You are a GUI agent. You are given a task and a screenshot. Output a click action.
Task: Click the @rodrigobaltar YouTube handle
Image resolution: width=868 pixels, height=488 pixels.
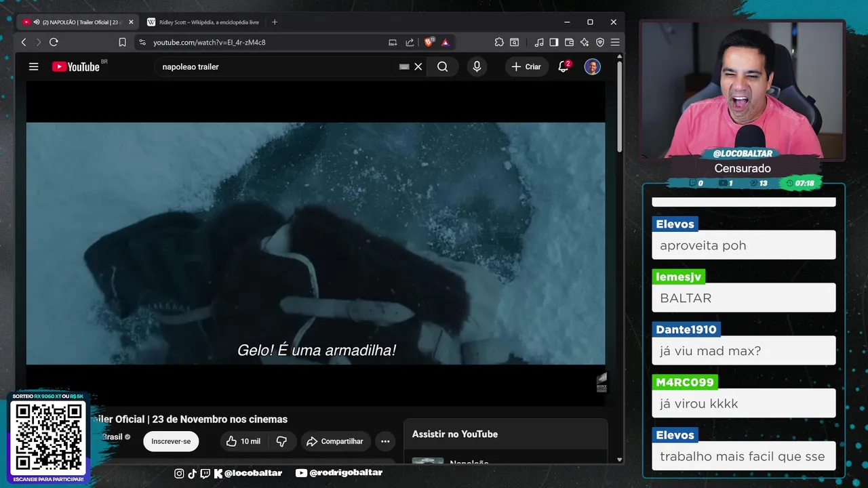click(x=340, y=473)
